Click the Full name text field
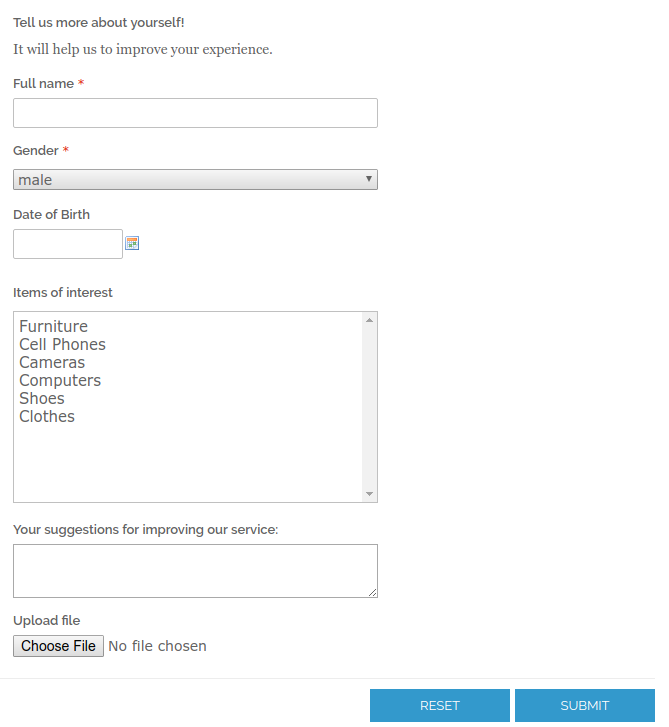This screenshot has height=727, width=669. click(x=195, y=113)
